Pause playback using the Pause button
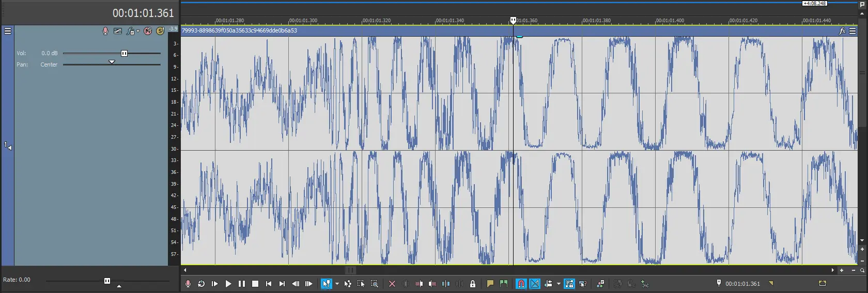The image size is (868, 293). click(241, 284)
